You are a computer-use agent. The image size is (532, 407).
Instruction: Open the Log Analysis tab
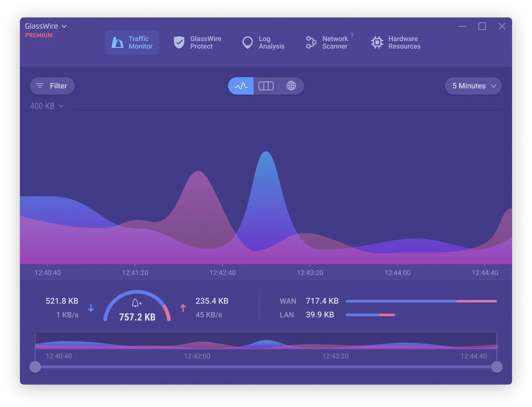263,43
